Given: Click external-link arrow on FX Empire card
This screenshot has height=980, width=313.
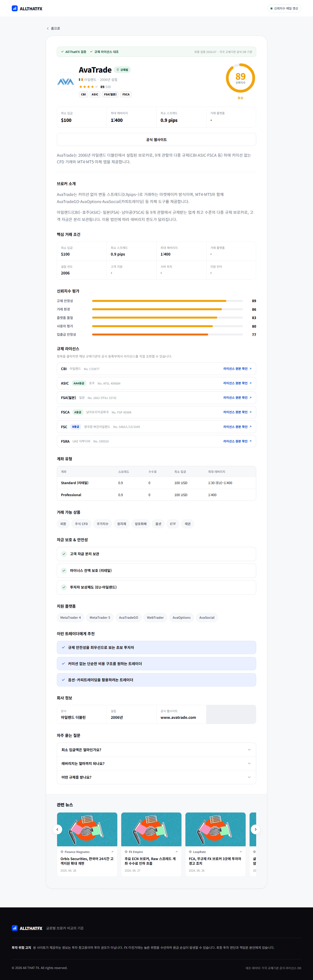Looking at the screenshot, I should click(x=176, y=852).
